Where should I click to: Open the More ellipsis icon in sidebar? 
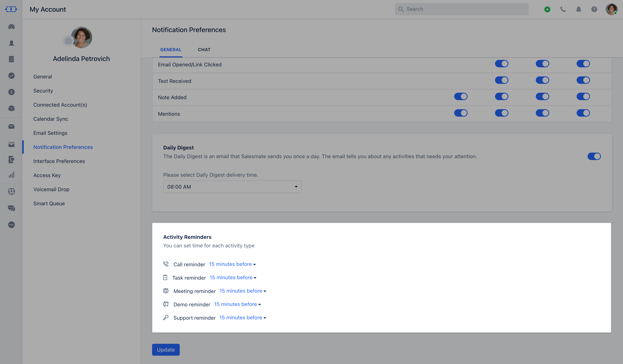click(x=11, y=225)
